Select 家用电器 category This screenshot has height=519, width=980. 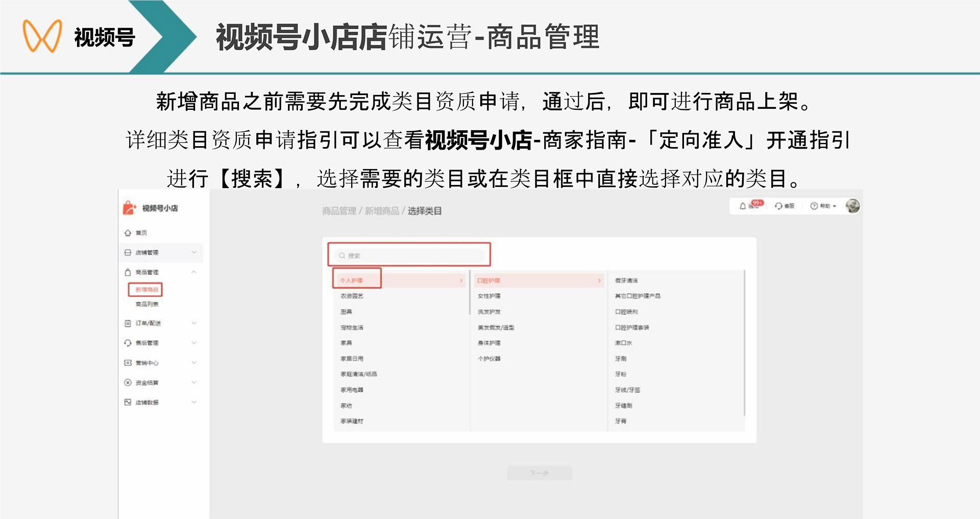point(352,390)
